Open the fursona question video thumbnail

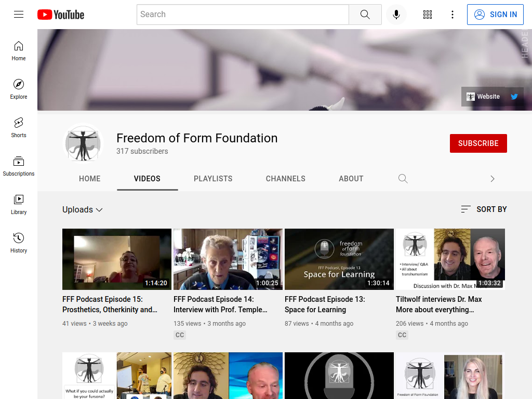click(x=117, y=376)
